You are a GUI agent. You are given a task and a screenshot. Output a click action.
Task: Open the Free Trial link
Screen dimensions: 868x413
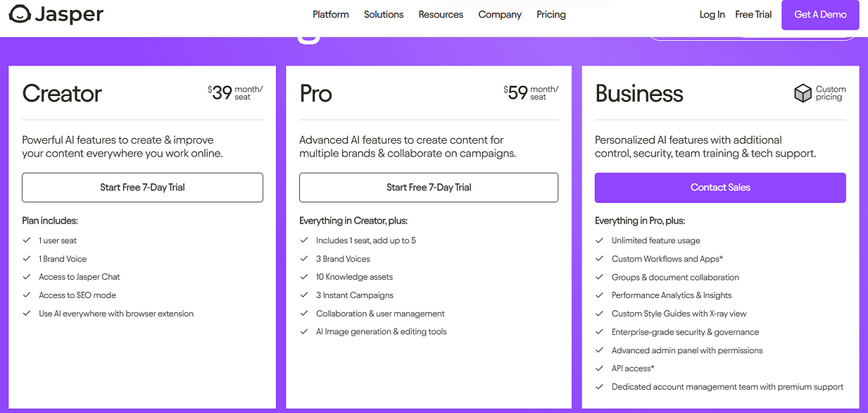(753, 14)
